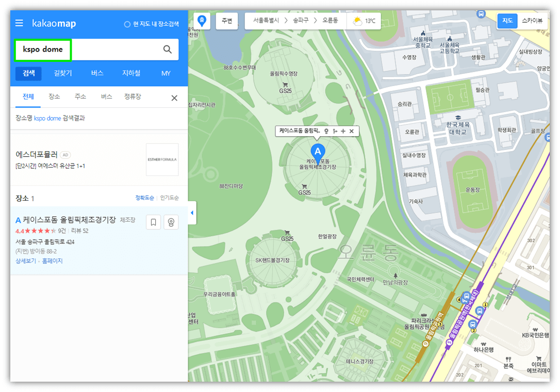Select the 정류장 results filter tab

133,96
